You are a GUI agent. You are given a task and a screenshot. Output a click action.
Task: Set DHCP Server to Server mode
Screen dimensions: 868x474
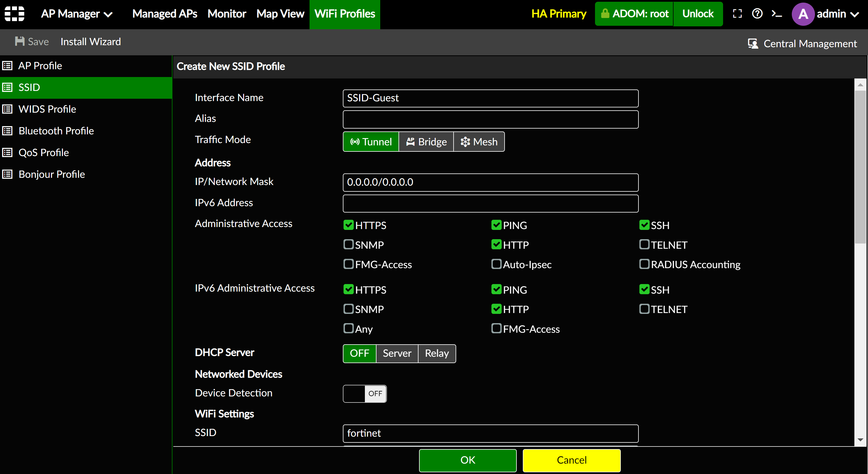coord(397,354)
